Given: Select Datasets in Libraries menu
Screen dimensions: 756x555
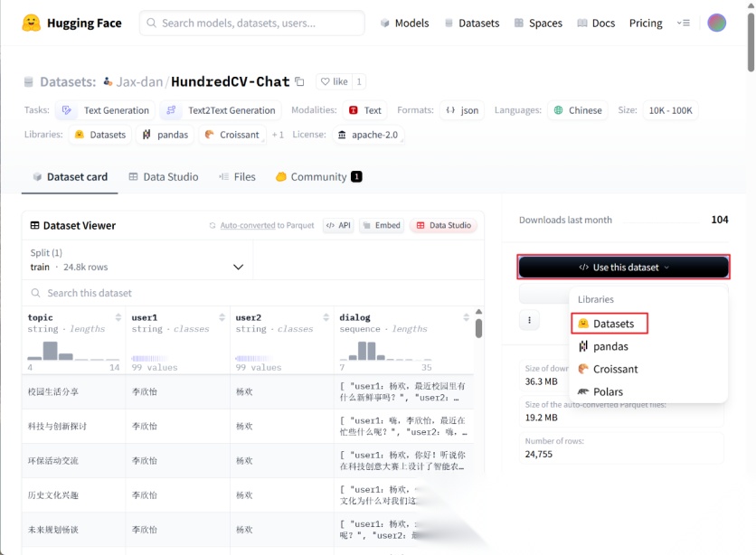Looking at the screenshot, I should click(610, 324).
